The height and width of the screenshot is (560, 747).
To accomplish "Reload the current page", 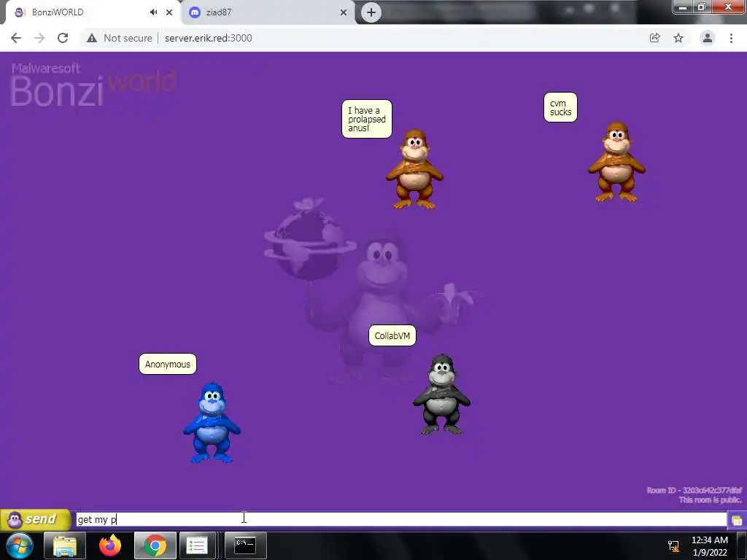I will tap(63, 38).
